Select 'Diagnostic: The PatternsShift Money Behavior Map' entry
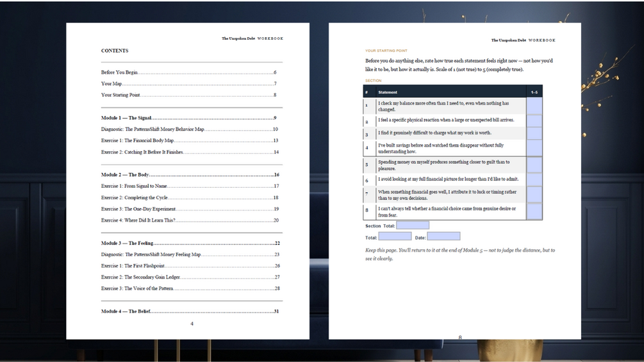This screenshot has height=362, width=644. (x=189, y=129)
